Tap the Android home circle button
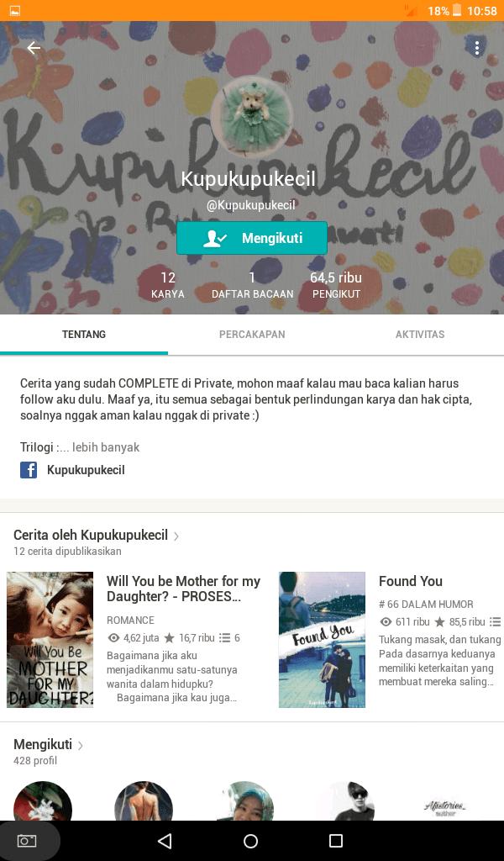Viewport: 504px width, 861px height. coord(250,841)
